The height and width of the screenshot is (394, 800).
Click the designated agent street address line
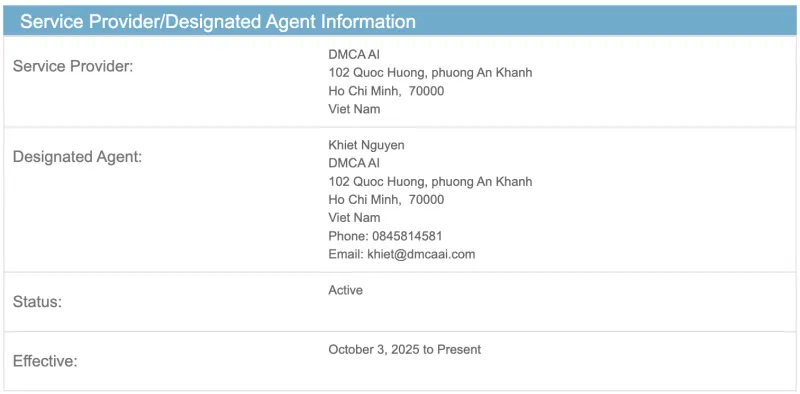pyautogui.click(x=430, y=181)
